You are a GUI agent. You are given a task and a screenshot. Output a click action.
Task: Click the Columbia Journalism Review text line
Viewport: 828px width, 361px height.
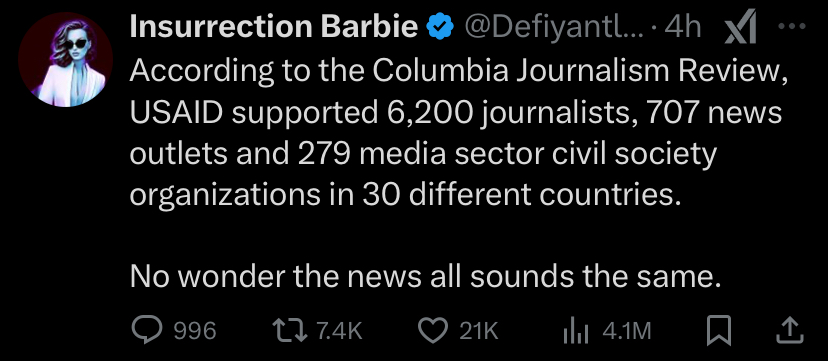point(459,71)
